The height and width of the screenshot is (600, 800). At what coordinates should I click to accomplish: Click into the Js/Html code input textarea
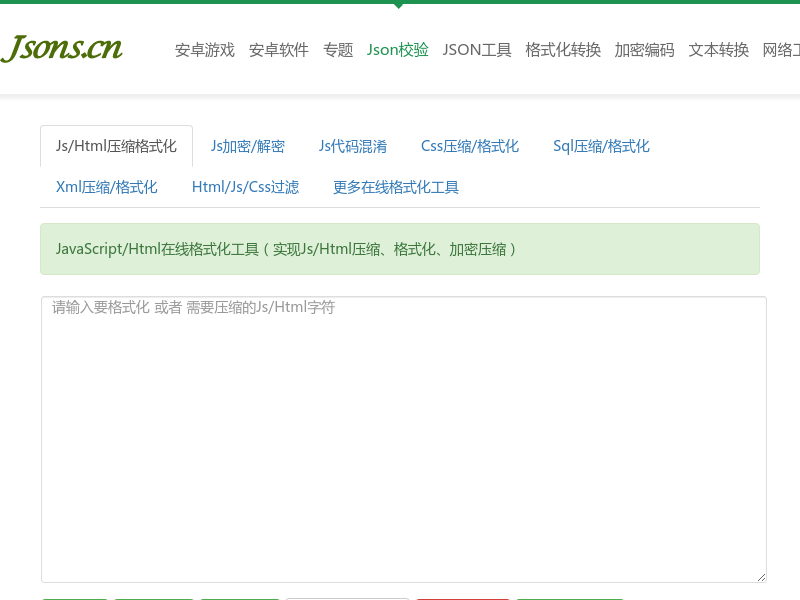tap(403, 440)
